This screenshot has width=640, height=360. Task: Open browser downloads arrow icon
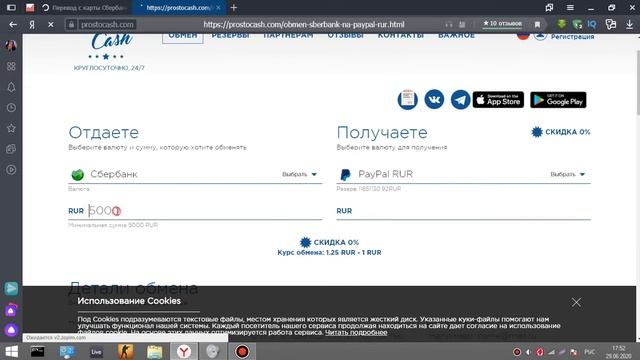click(x=629, y=24)
